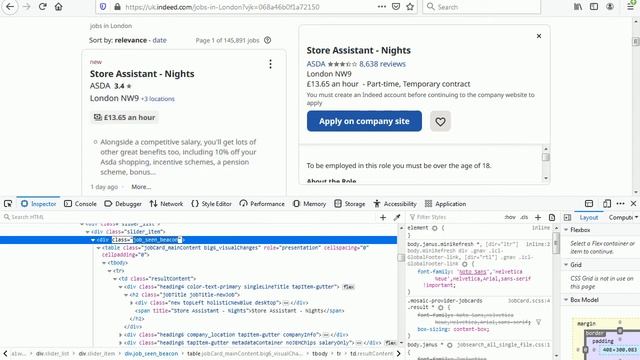Focus the Search HTML field
This screenshot has width=640, height=360.
coord(188,217)
